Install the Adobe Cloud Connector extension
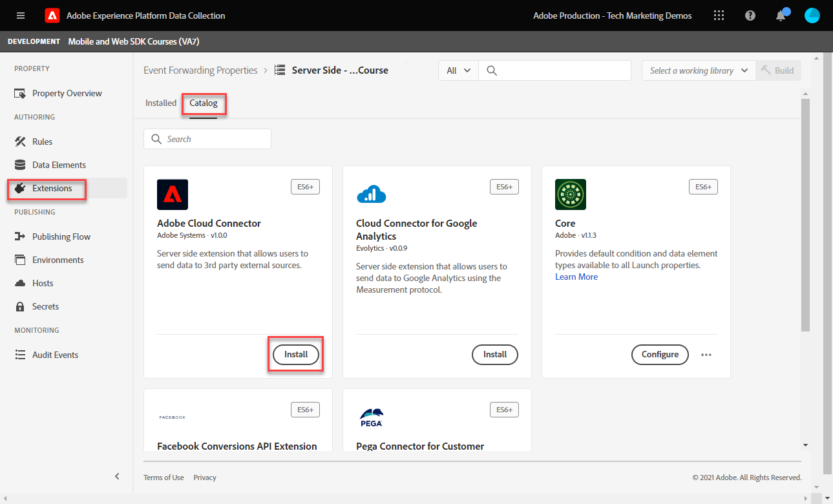Screen dimensions: 833x504 tap(296, 355)
